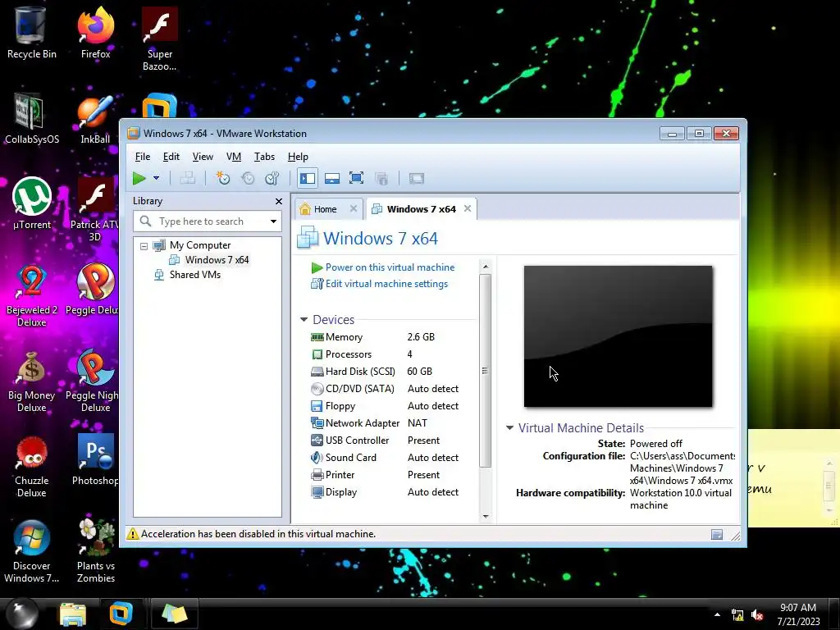The image size is (840, 630).
Task: Click the Sound Card device icon
Action: click(x=317, y=458)
